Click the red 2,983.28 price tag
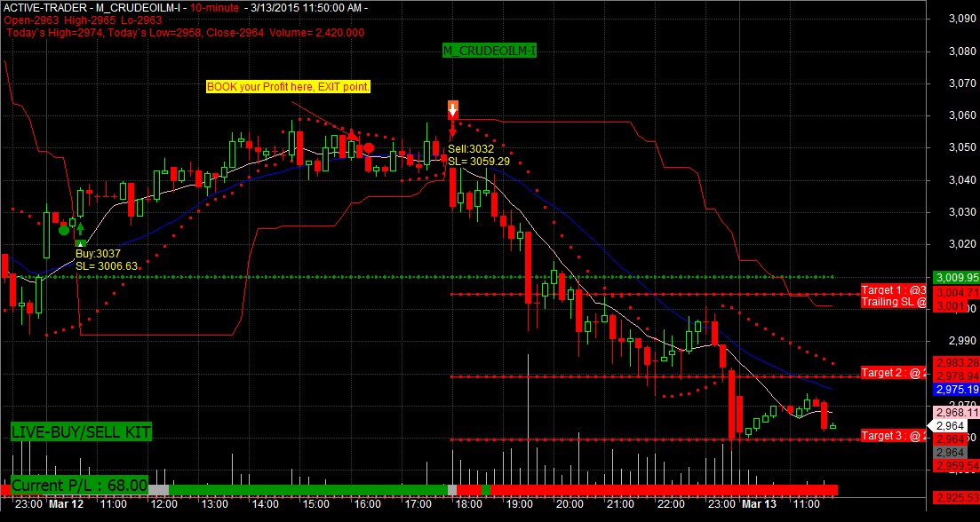 coord(956,363)
